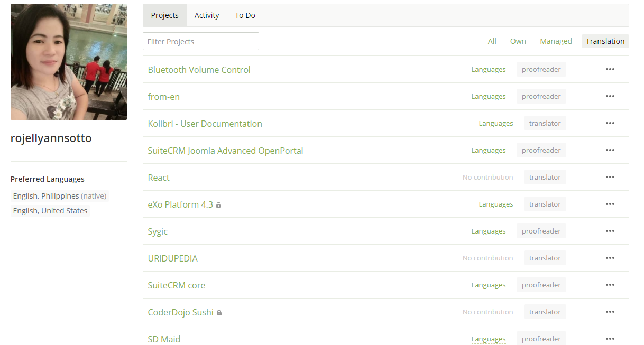Click No contribution text in CoderDojo Sushi row
Screen dimensions: 644x345
(488, 312)
